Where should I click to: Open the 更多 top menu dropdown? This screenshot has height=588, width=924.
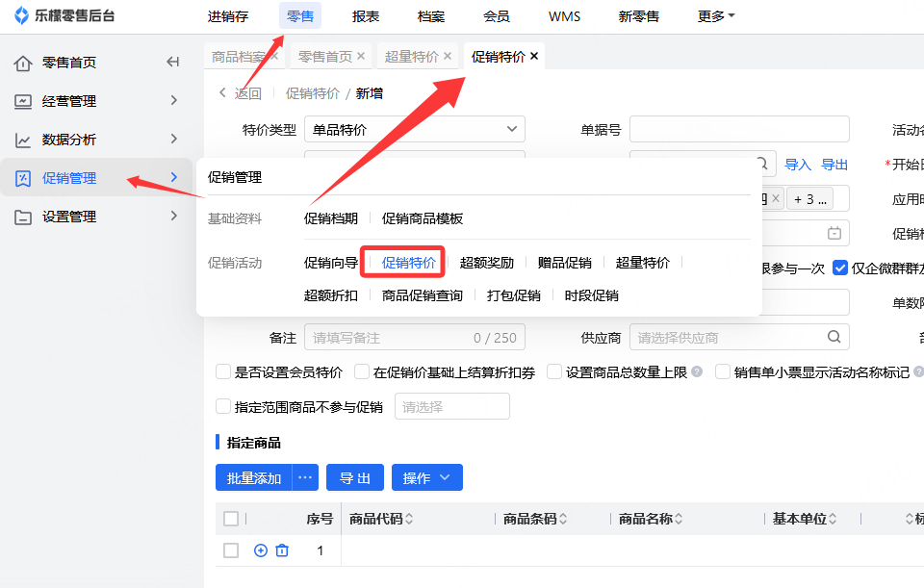(716, 16)
